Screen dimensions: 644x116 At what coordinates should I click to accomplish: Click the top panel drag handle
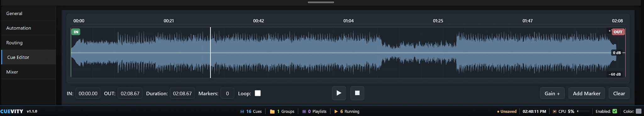coord(321,2)
